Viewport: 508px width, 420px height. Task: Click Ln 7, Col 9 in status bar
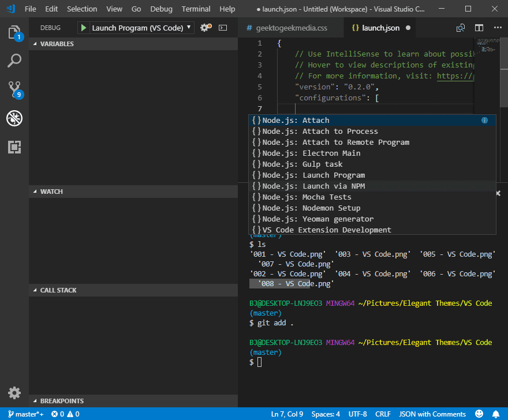tap(287, 414)
